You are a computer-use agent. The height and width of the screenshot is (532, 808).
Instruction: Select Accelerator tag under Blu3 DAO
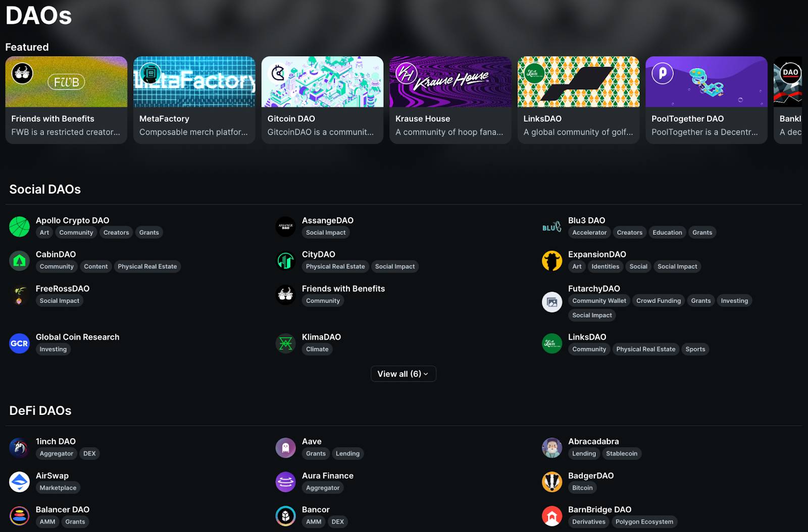(x=589, y=232)
